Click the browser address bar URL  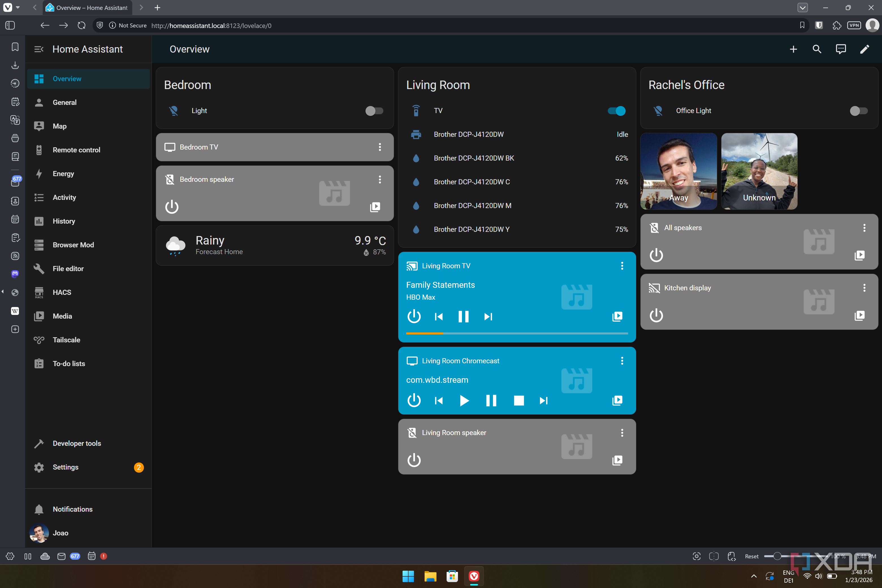point(211,25)
